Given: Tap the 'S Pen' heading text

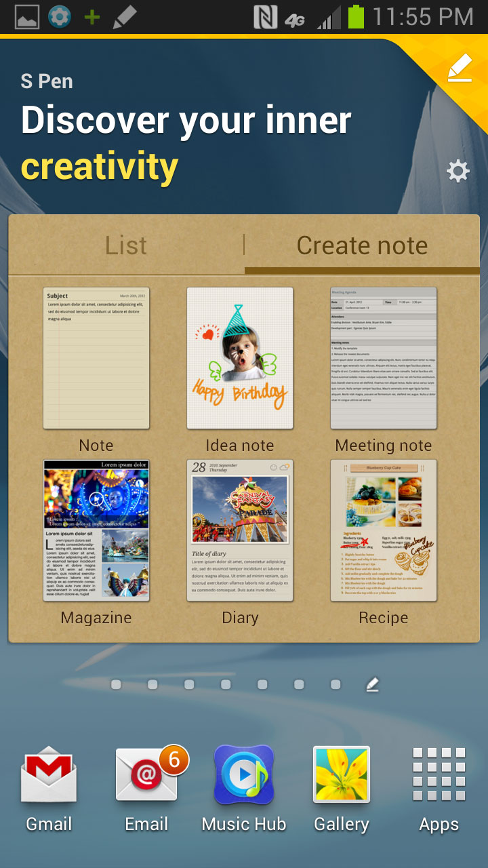Looking at the screenshot, I should (47, 82).
